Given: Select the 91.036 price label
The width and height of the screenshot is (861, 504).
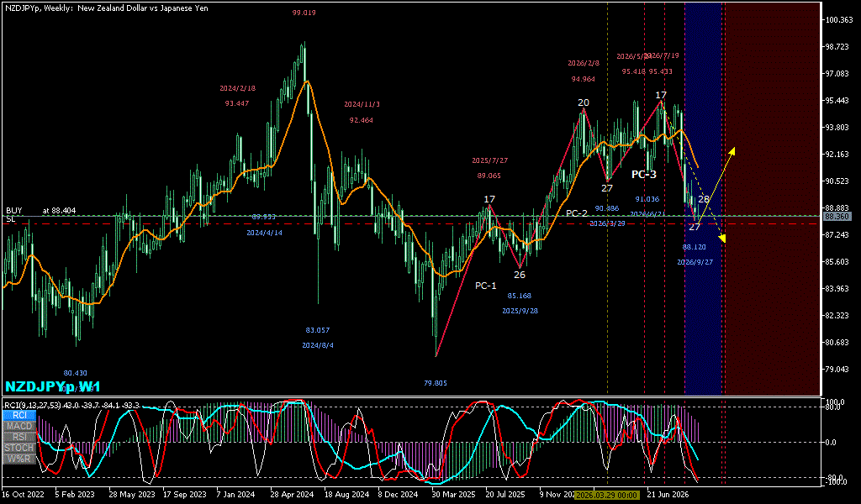Looking at the screenshot, I should click(647, 199).
